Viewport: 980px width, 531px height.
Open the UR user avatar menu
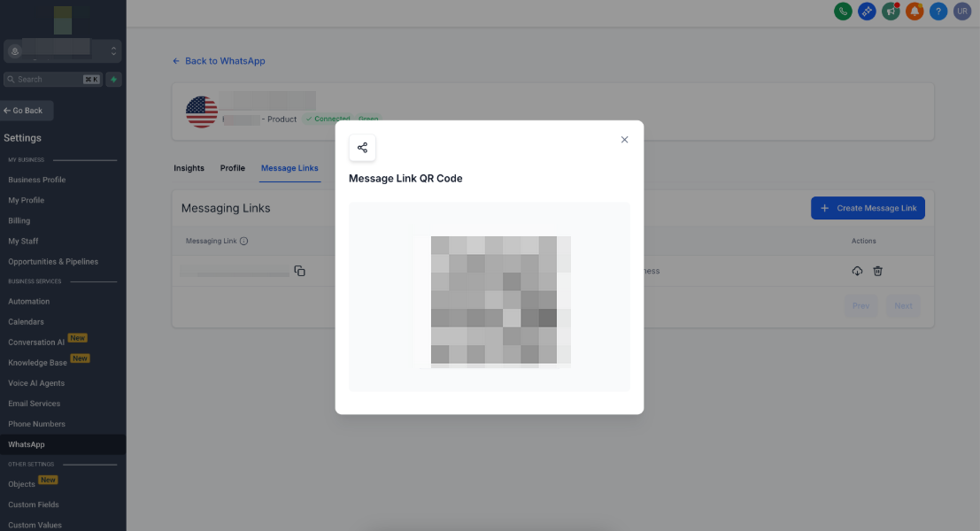pos(962,12)
